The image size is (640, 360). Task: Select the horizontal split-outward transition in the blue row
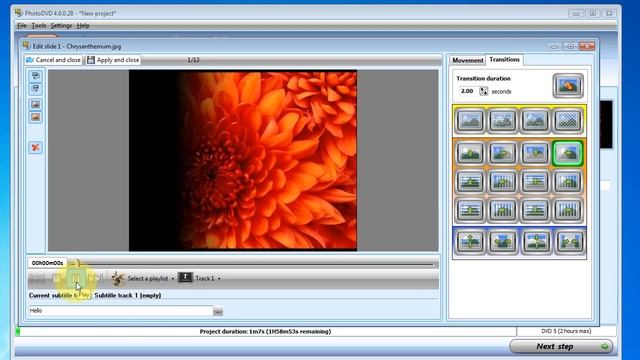(x=502, y=242)
